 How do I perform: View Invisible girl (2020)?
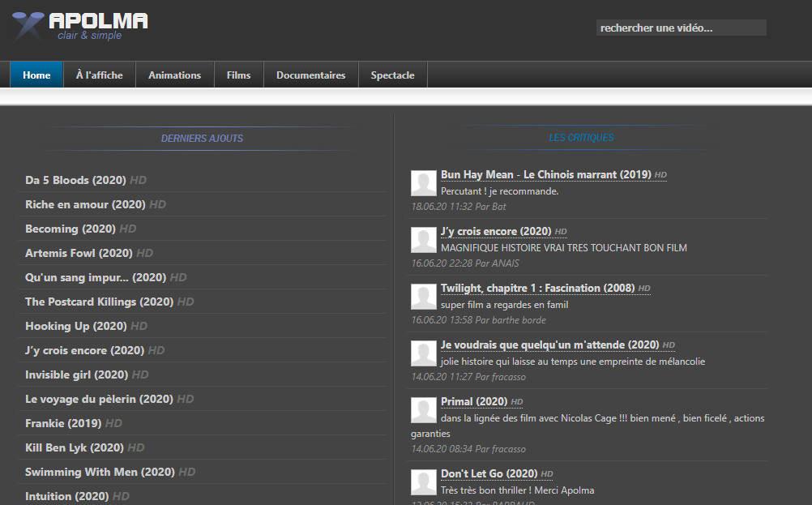pos(77,375)
